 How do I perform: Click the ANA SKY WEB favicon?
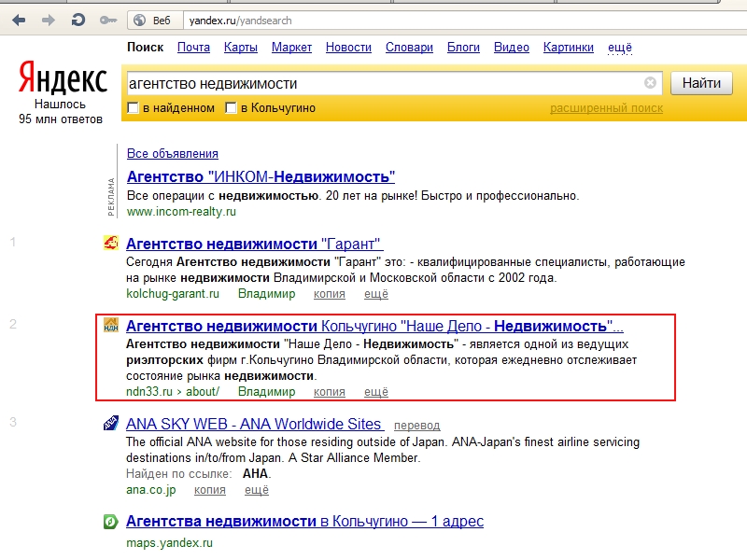110,423
